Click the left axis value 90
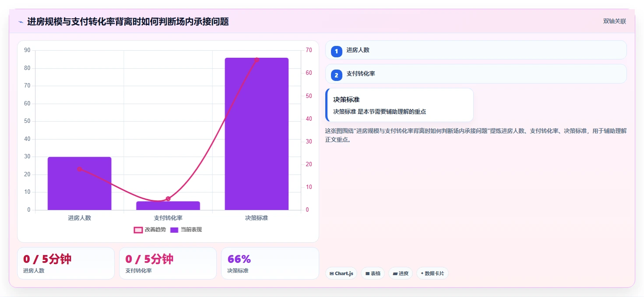 pyautogui.click(x=27, y=50)
